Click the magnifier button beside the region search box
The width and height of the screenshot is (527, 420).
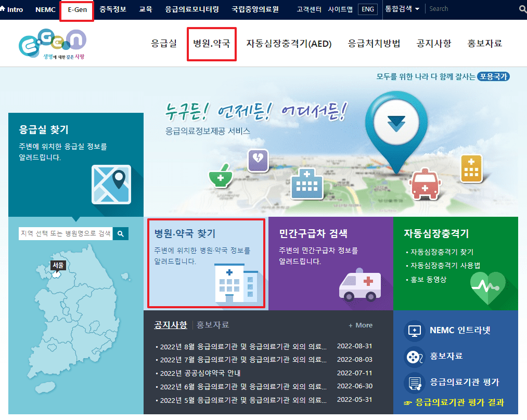[120, 233]
